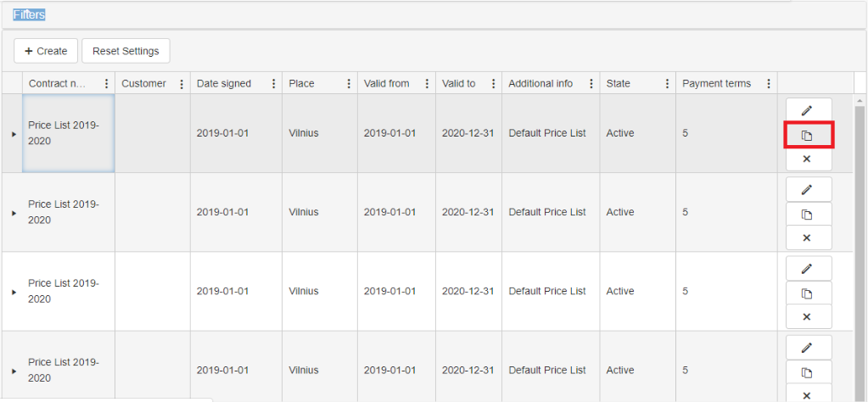This screenshot has height=402, width=868.
Task: Open the Customer column options menu
Action: (x=182, y=84)
